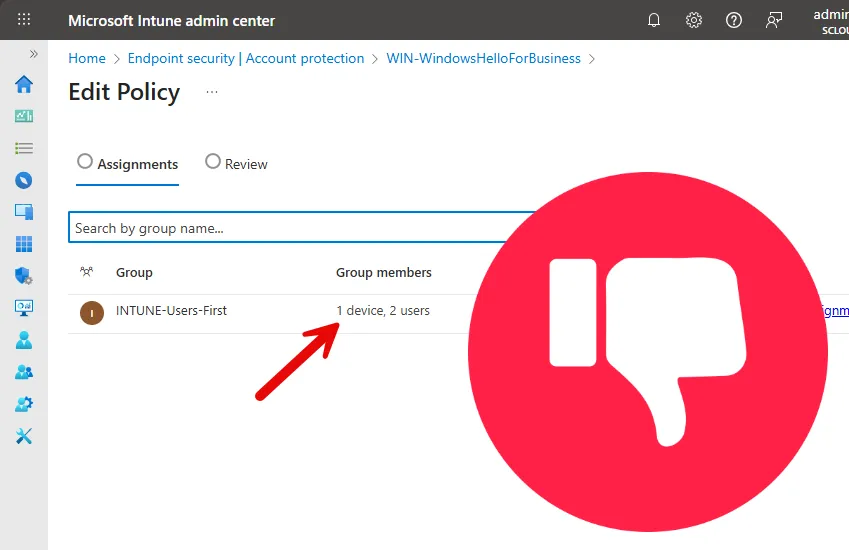Select the Assignments step tab
Image resolution: width=849 pixels, height=550 pixels.
point(127,163)
